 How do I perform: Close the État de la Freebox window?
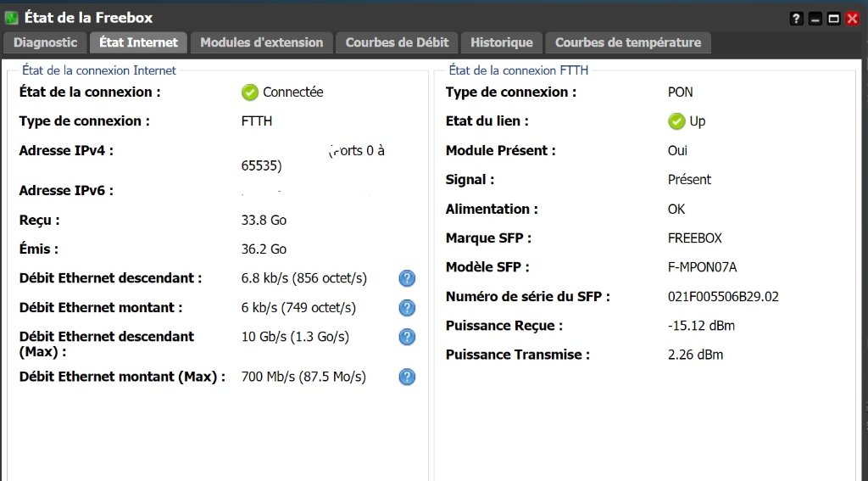pyautogui.click(x=853, y=19)
